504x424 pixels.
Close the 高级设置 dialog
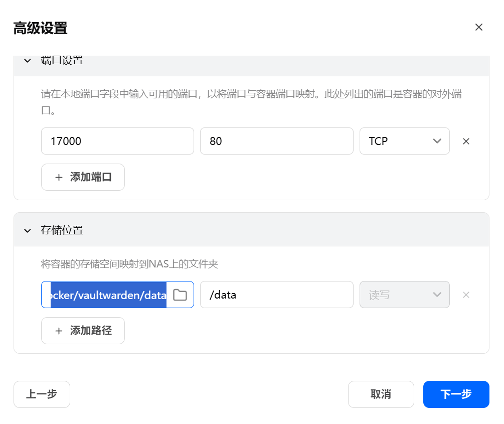pyautogui.click(x=478, y=27)
